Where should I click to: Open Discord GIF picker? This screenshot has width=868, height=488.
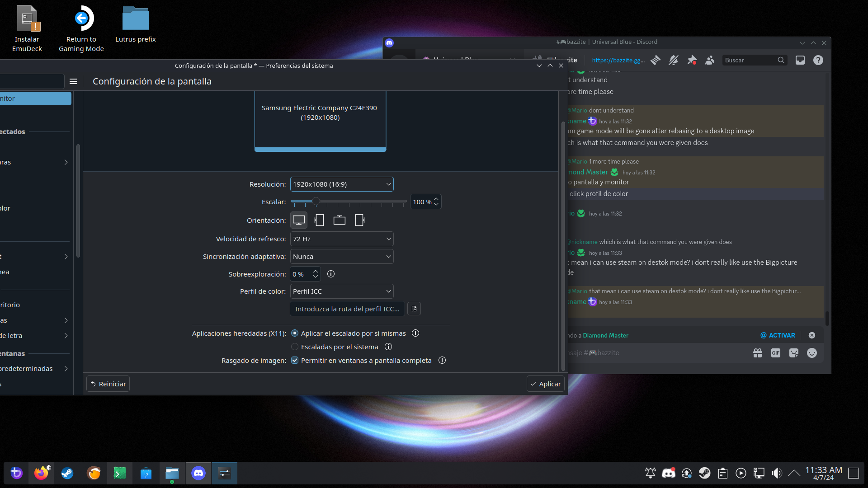point(776,353)
